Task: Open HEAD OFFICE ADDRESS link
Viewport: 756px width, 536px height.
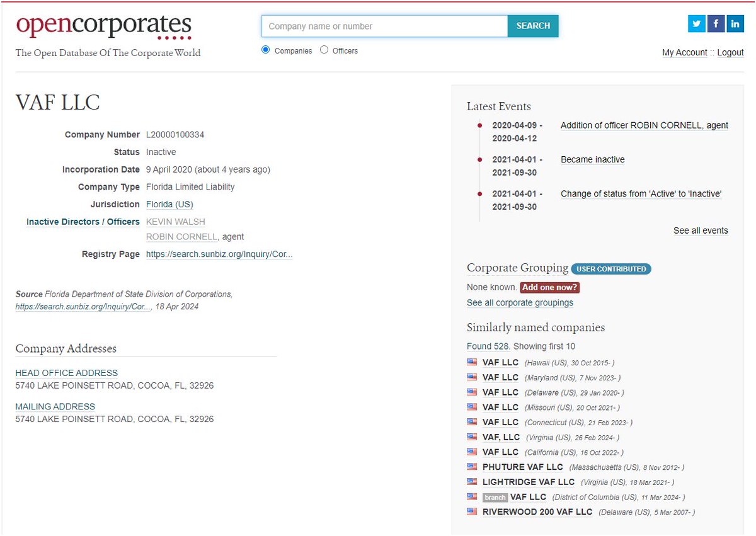Action: [67, 373]
